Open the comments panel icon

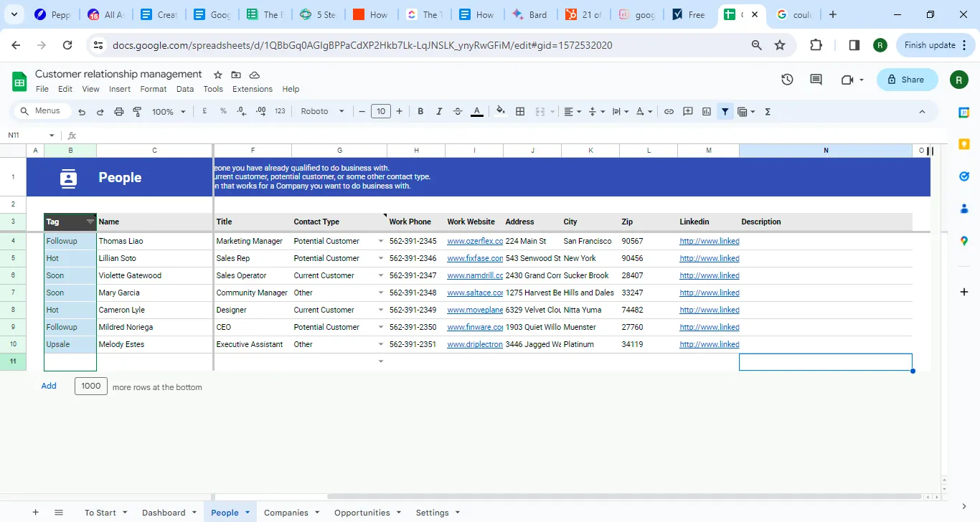coord(816,80)
